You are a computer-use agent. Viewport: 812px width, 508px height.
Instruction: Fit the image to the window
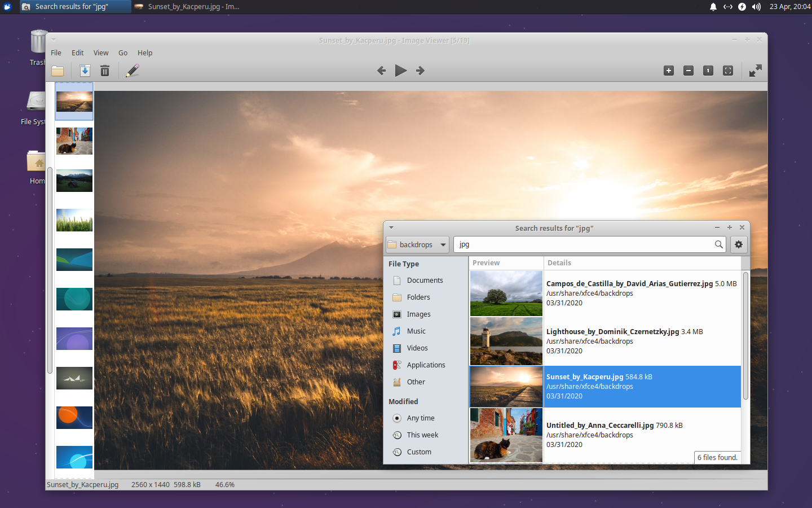pyautogui.click(x=727, y=71)
